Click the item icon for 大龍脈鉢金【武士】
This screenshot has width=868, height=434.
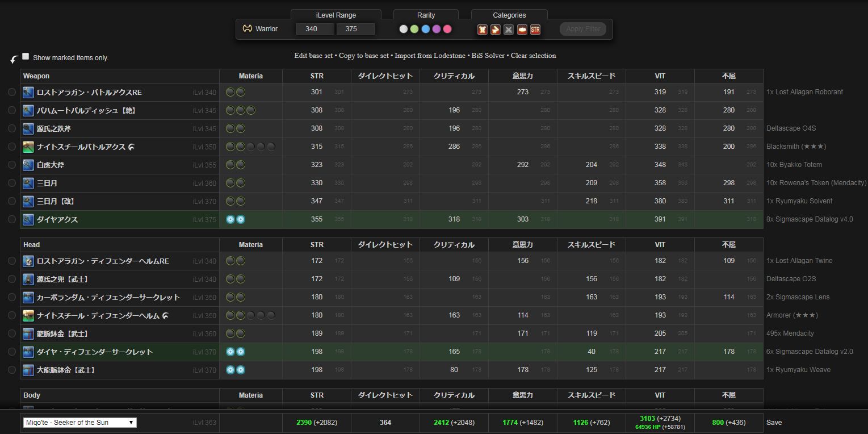[28, 370]
